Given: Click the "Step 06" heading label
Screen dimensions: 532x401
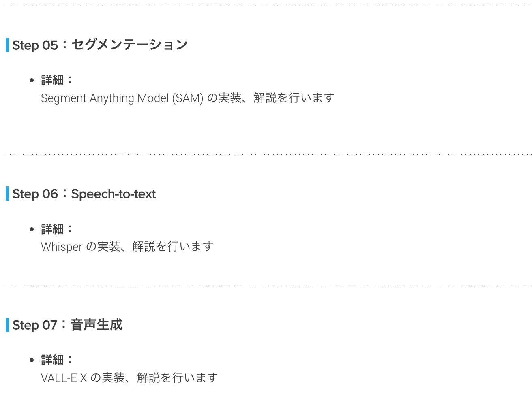Looking at the screenshot, I should click(35, 194).
